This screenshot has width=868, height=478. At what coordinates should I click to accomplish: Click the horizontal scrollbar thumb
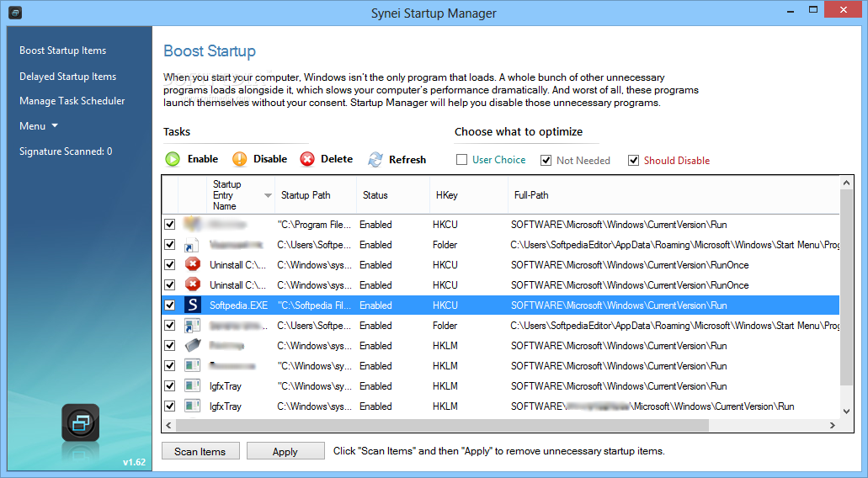[x=442, y=425]
